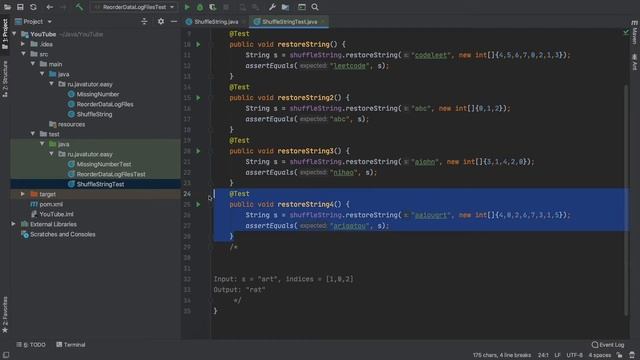Click the restoreString3 method name
The height and width of the screenshot is (360, 640).
(306, 151)
